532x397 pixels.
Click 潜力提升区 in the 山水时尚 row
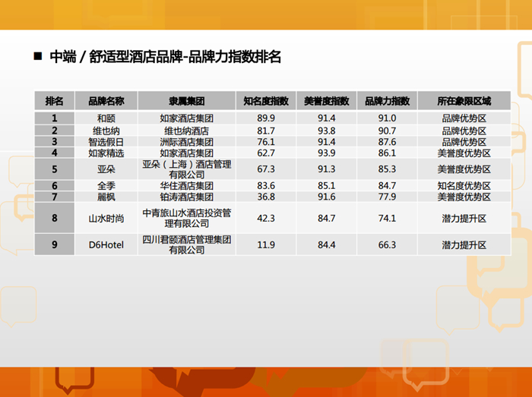coord(464,219)
